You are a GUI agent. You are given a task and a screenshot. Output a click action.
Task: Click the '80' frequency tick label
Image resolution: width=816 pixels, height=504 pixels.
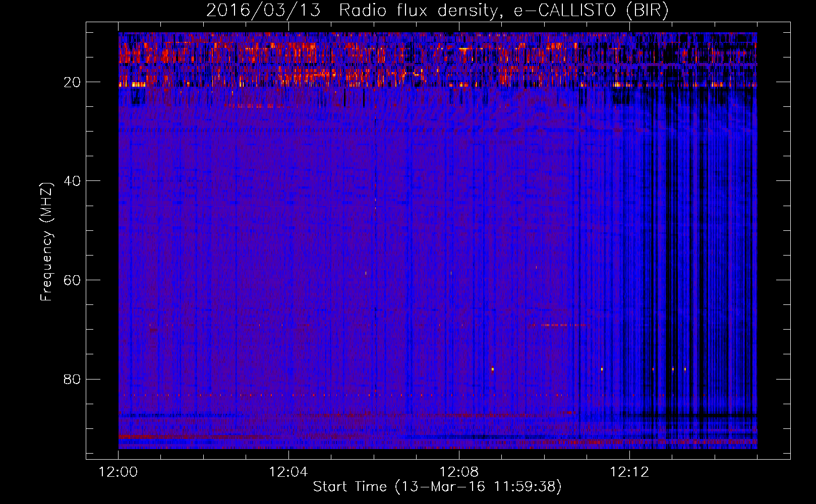point(72,379)
